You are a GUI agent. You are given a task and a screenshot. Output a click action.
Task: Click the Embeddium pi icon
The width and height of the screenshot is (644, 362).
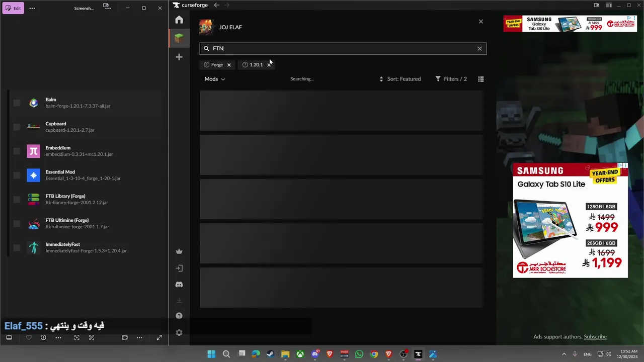pyautogui.click(x=34, y=151)
